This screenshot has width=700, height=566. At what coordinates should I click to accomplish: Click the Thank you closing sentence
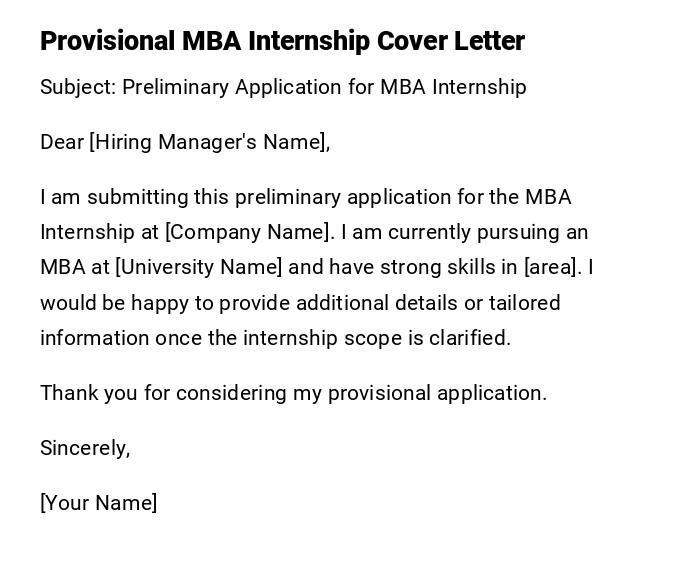click(293, 393)
